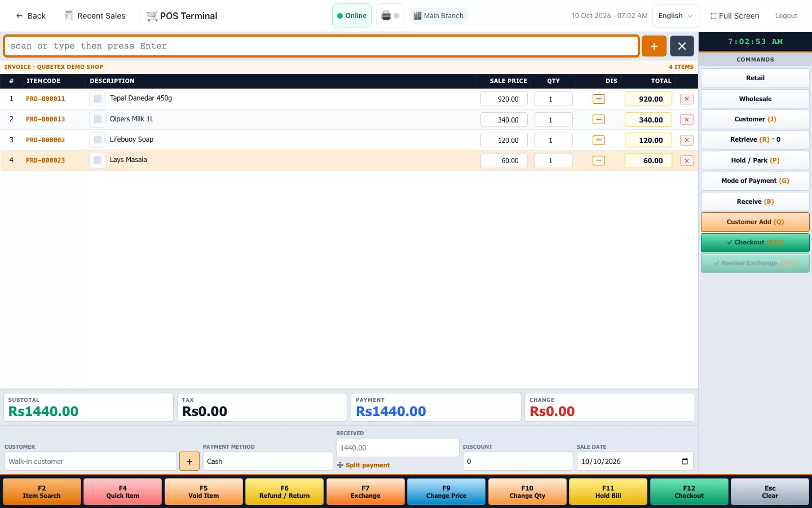This screenshot has height=508, width=812.
Task: Delete the Lays Masala line item
Action: [687, 161]
